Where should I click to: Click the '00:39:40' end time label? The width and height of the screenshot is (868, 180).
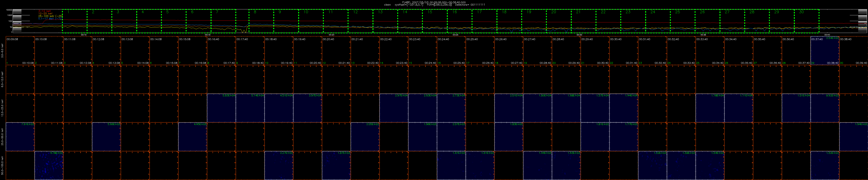coord(862,63)
